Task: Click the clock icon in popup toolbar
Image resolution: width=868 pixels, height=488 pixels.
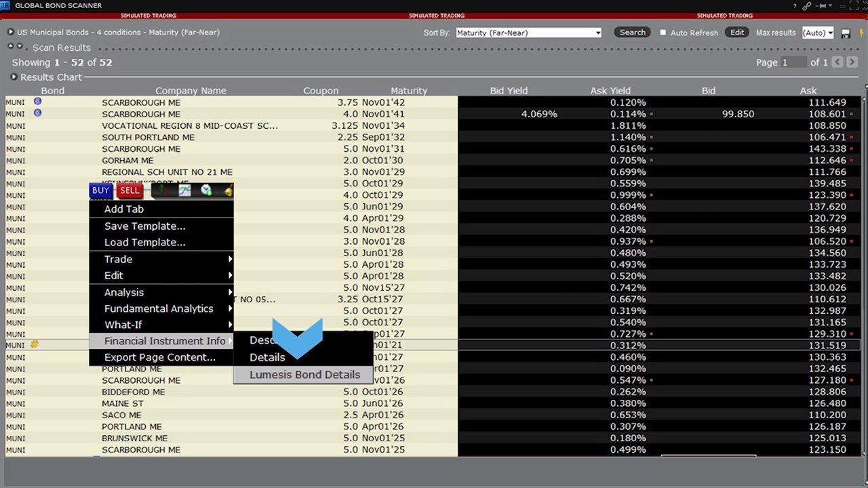Action: (x=206, y=190)
